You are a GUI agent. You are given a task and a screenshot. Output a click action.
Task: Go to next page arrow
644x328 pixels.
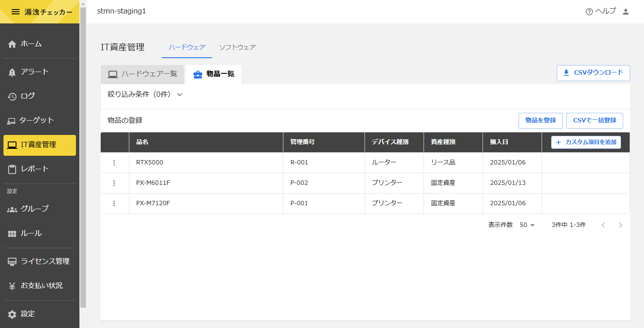[x=621, y=225]
